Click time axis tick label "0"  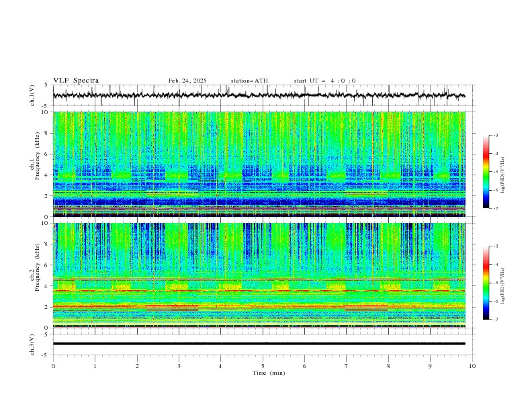[x=53, y=366]
